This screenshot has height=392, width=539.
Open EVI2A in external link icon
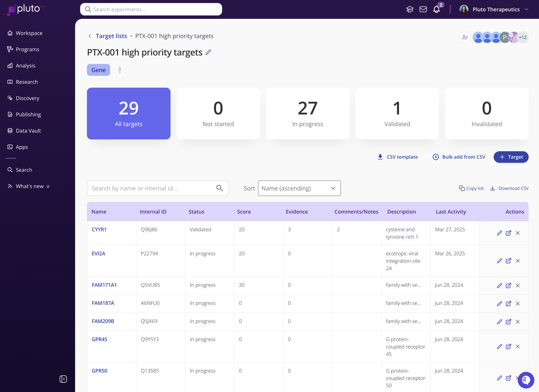pos(508,261)
